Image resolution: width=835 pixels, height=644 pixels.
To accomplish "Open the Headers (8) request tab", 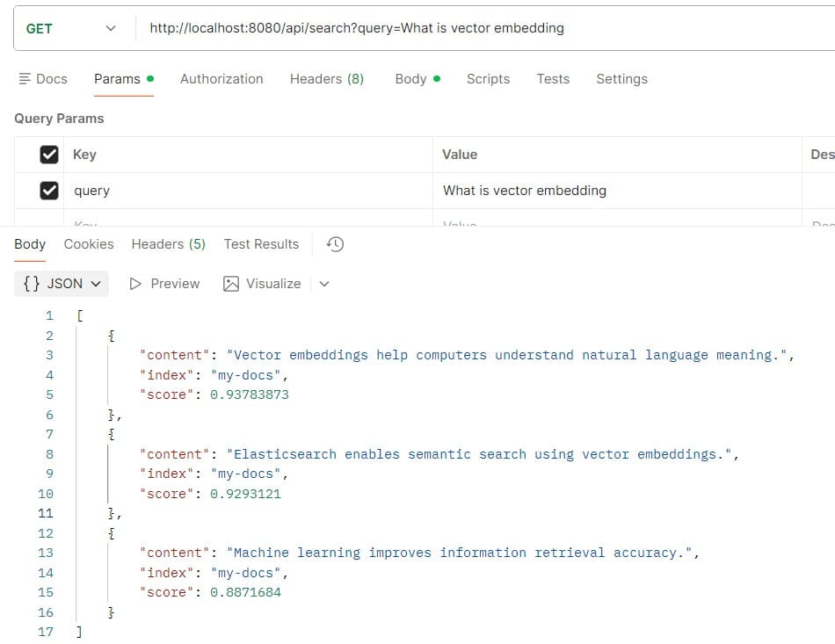I will tap(326, 79).
